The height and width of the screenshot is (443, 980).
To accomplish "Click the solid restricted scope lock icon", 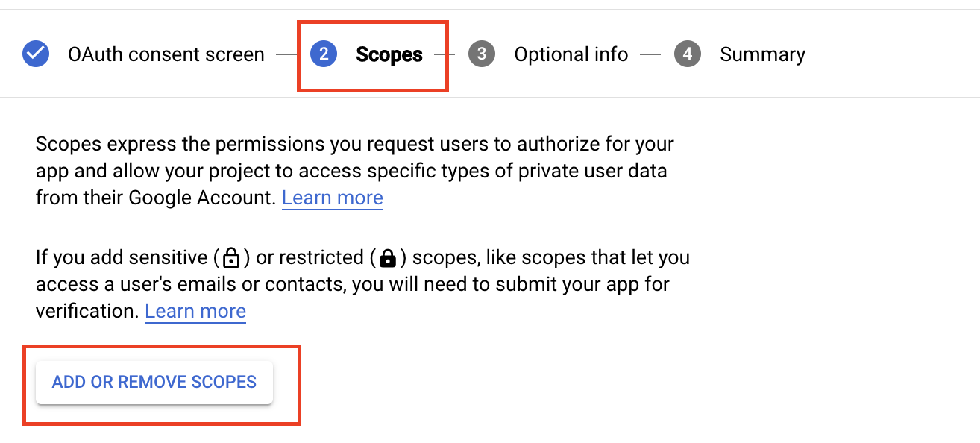I will pyautogui.click(x=387, y=258).
